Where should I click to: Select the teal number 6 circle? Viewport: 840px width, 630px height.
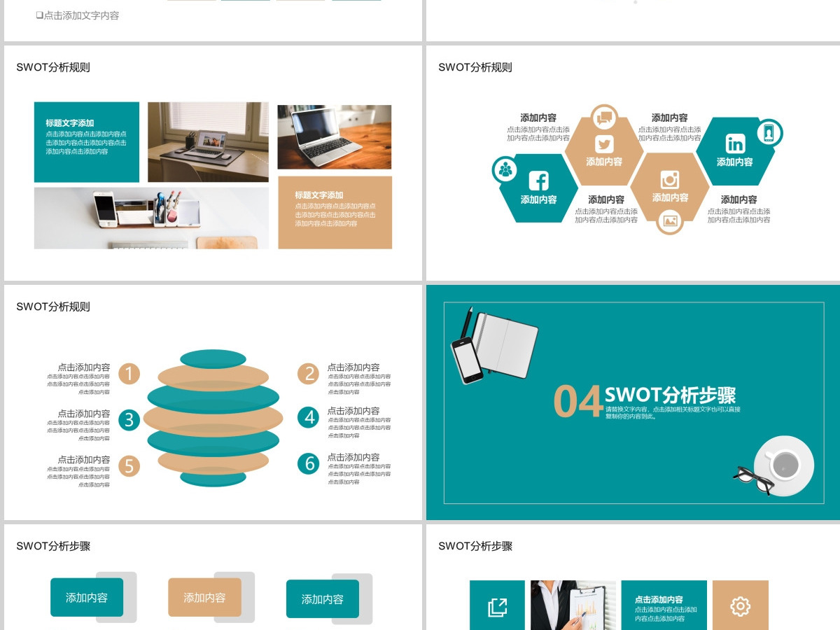point(308,463)
